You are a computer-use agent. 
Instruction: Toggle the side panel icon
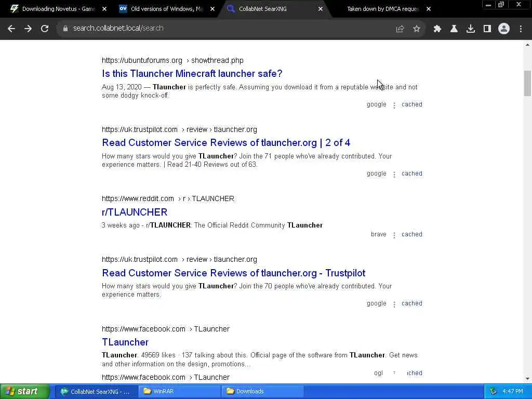[487, 29]
